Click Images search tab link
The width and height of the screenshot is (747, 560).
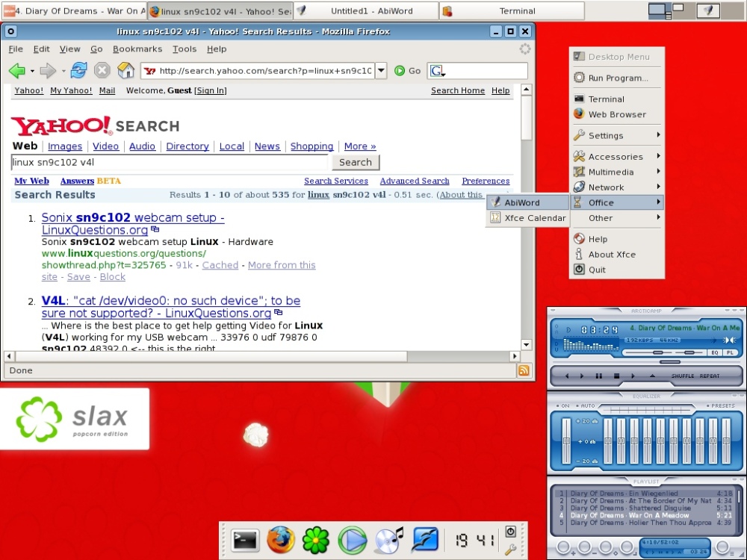click(65, 146)
